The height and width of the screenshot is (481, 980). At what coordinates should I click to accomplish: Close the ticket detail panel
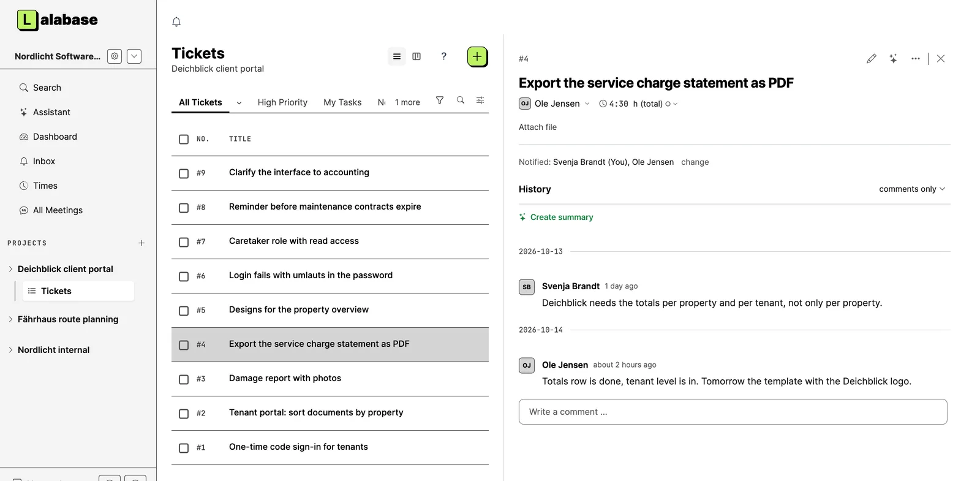click(941, 59)
